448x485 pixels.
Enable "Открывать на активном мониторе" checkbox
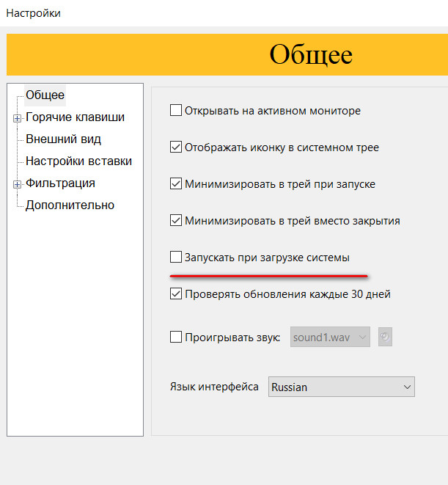click(x=176, y=111)
